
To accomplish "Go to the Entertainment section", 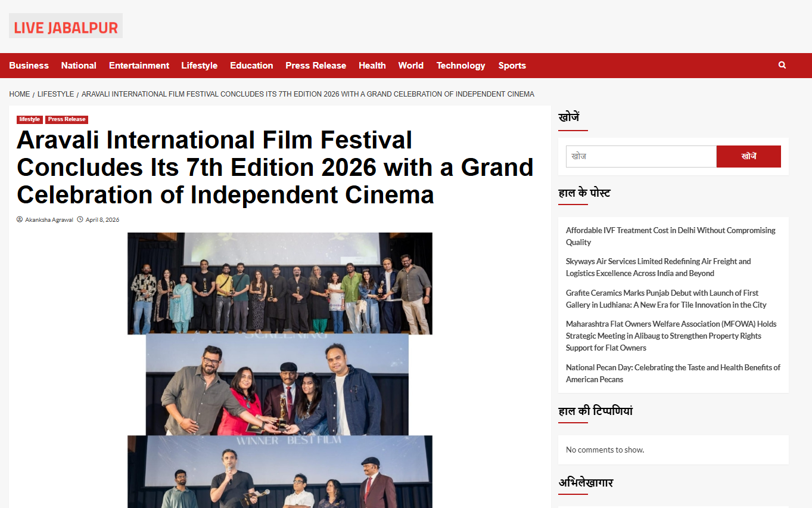I will click(139, 66).
